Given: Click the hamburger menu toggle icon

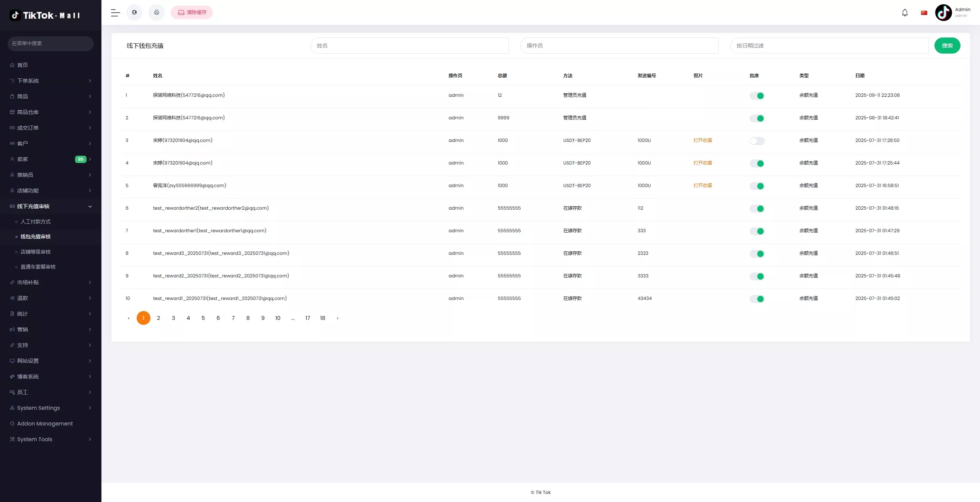Looking at the screenshot, I should (115, 13).
